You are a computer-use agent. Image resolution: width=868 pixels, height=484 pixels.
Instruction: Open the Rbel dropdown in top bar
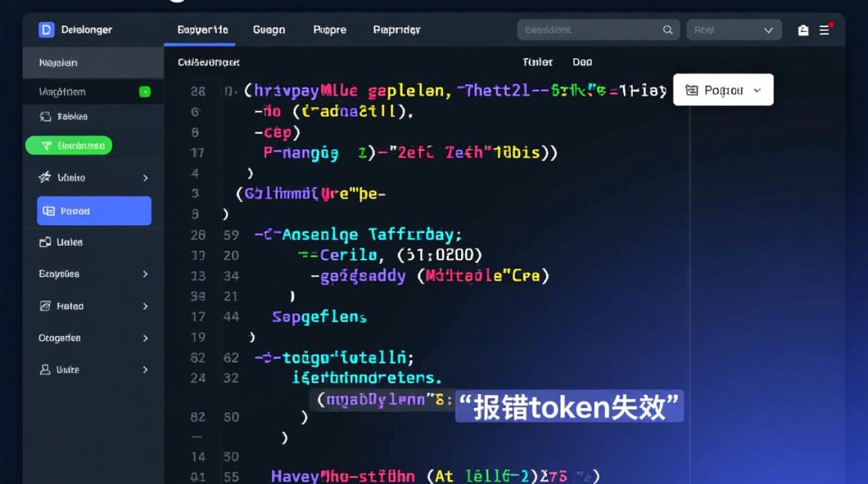734,30
